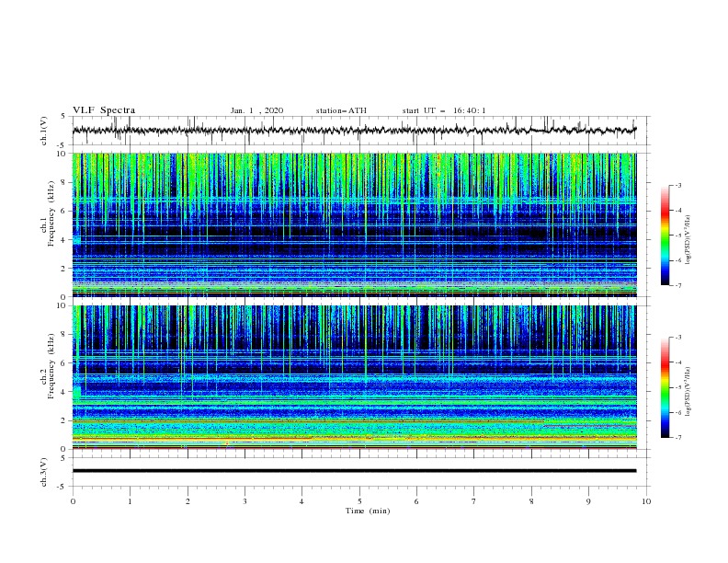Click time axis tick label "5"
The image size is (728, 563).
(359, 501)
